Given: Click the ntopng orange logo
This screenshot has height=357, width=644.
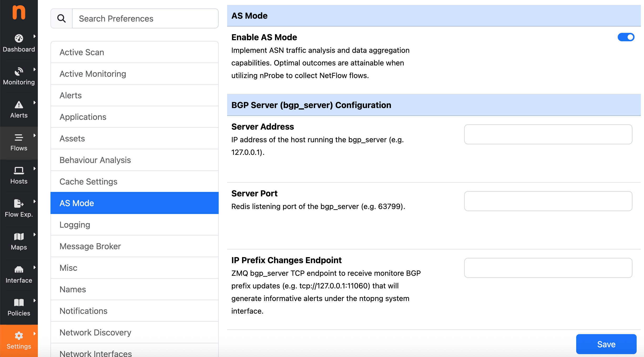Looking at the screenshot, I should click(x=19, y=12).
